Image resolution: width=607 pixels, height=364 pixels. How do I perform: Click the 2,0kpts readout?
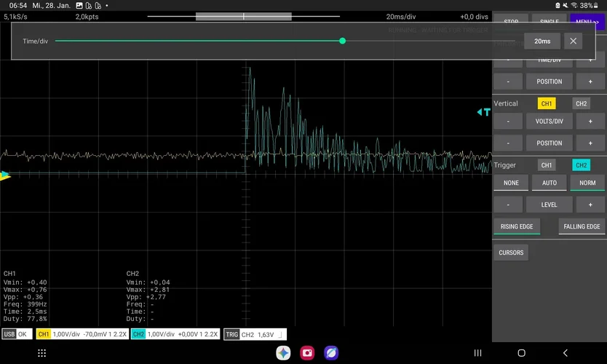coord(87,17)
